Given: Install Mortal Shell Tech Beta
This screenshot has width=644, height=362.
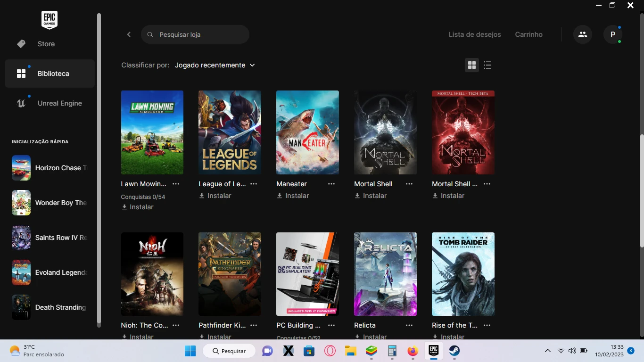Looking at the screenshot, I should click(x=449, y=196).
